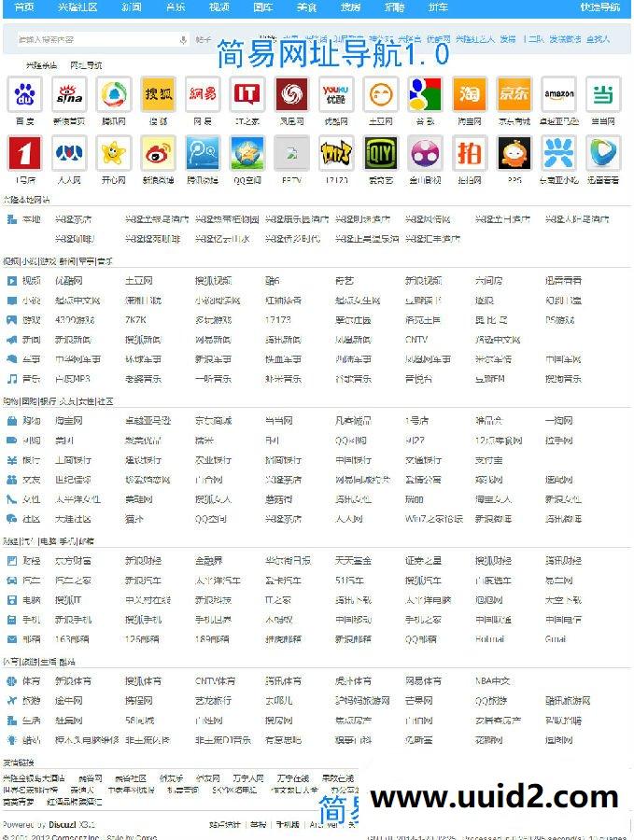Click the broken-image PPTV icon

pos(291,153)
